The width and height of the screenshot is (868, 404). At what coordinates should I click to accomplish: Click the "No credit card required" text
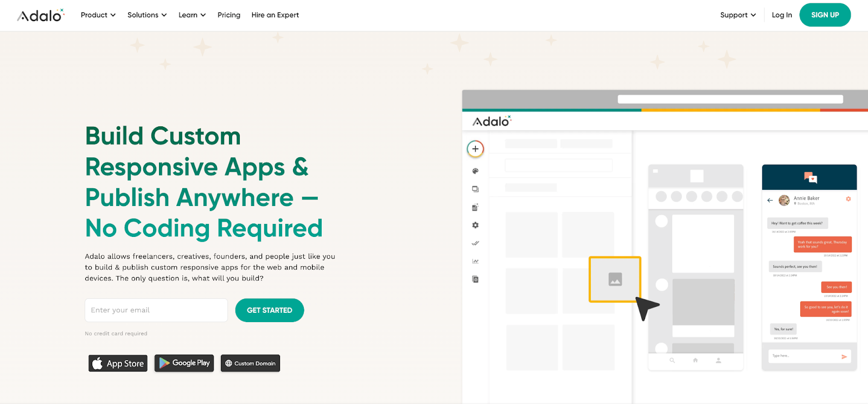click(x=116, y=334)
